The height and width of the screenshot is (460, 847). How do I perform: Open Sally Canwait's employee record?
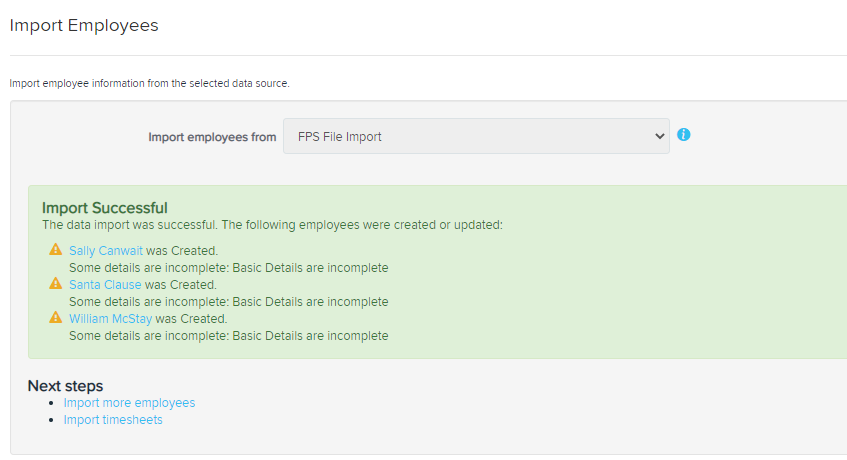tap(106, 251)
